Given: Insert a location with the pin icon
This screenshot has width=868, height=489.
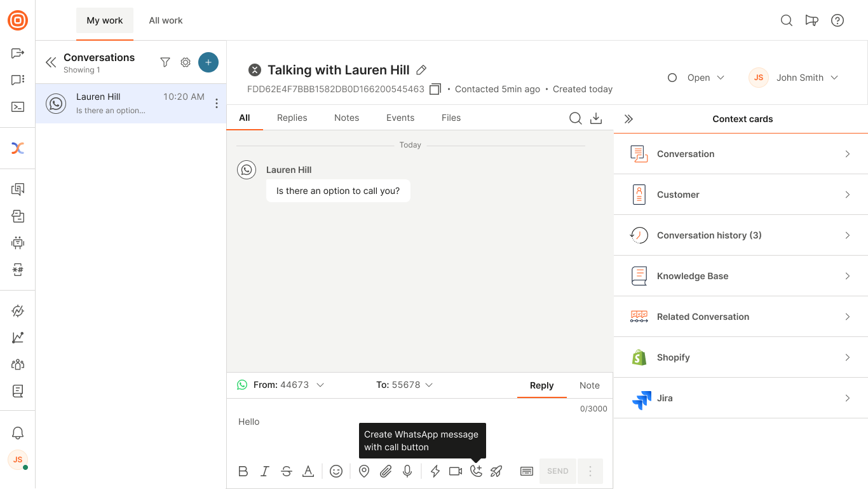Looking at the screenshot, I should (364, 471).
